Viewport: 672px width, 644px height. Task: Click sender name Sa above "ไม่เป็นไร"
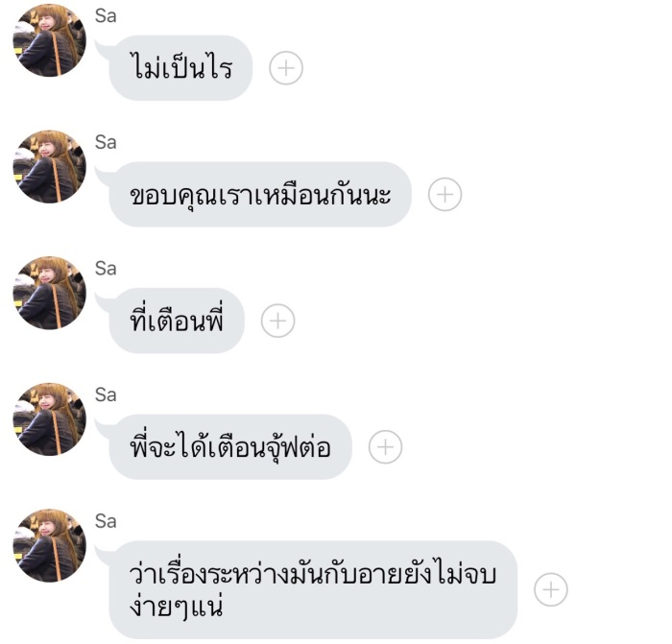pyautogui.click(x=106, y=16)
